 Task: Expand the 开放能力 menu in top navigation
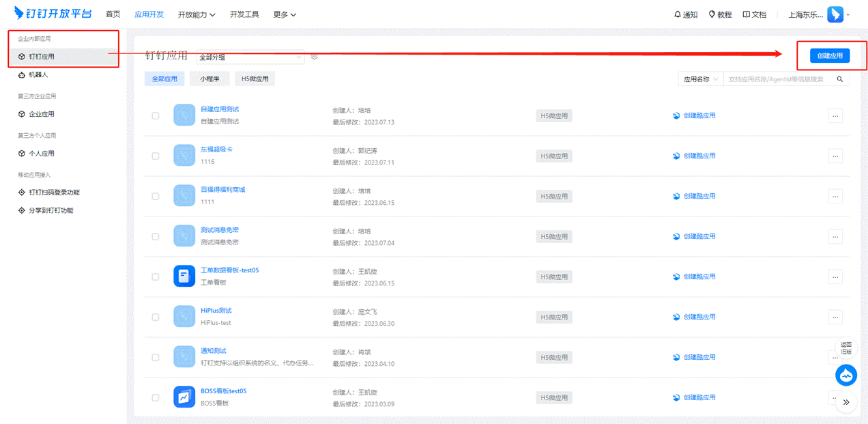[197, 14]
